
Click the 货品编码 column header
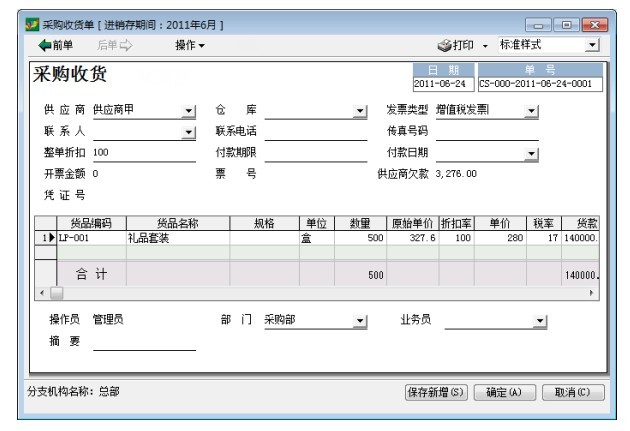tap(91, 223)
